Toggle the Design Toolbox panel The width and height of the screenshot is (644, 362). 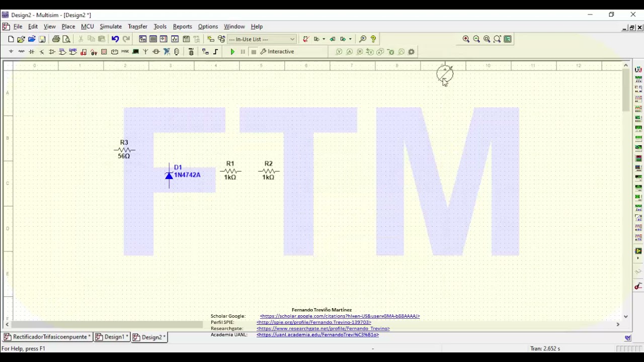pyautogui.click(x=142, y=39)
